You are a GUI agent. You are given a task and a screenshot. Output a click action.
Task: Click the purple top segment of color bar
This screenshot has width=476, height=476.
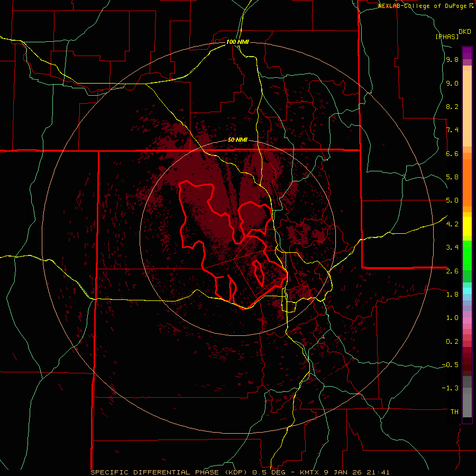click(x=467, y=53)
